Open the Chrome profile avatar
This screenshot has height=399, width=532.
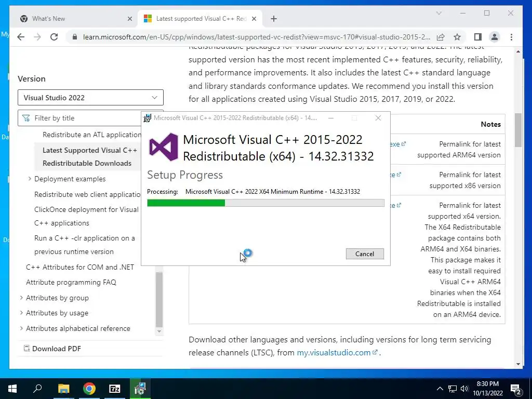[x=495, y=37]
